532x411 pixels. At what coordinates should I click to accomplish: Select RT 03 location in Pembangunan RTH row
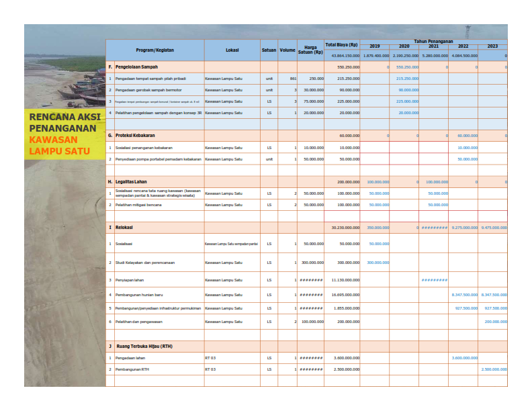coord(210,369)
